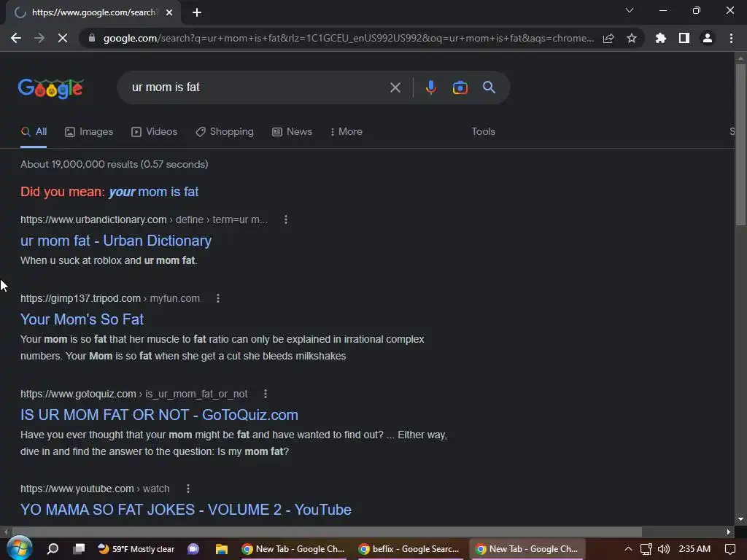Open the YO MAMA SO FAT JOKES video
The height and width of the screenshot is (560, 747).
coord(186,510)
